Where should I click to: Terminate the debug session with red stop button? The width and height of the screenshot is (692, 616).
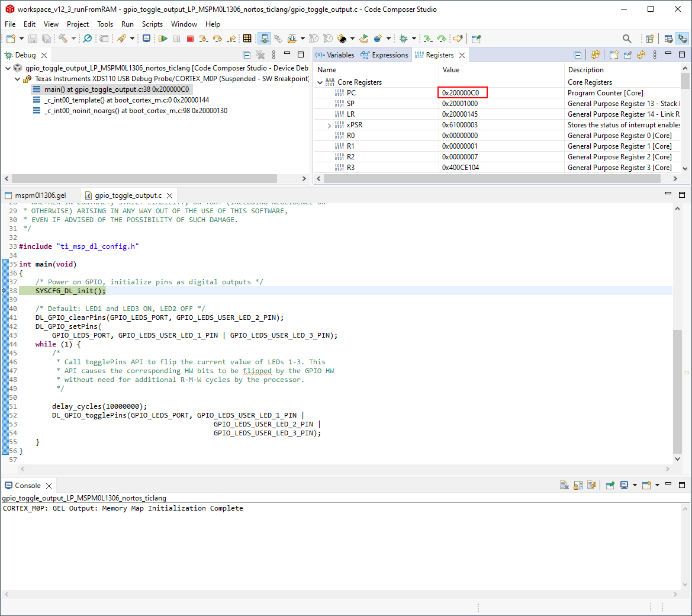tap(190, 39)
